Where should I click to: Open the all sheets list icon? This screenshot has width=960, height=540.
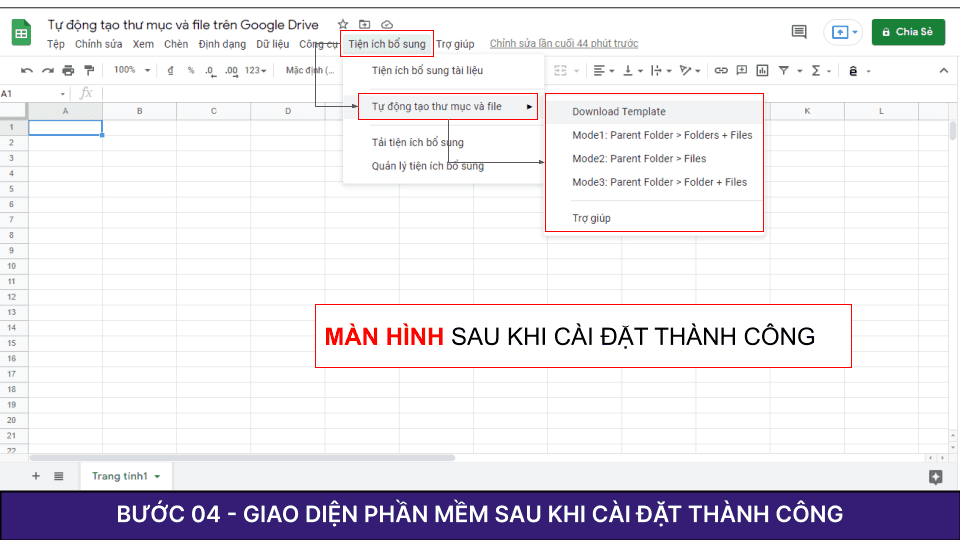(59, 476)
